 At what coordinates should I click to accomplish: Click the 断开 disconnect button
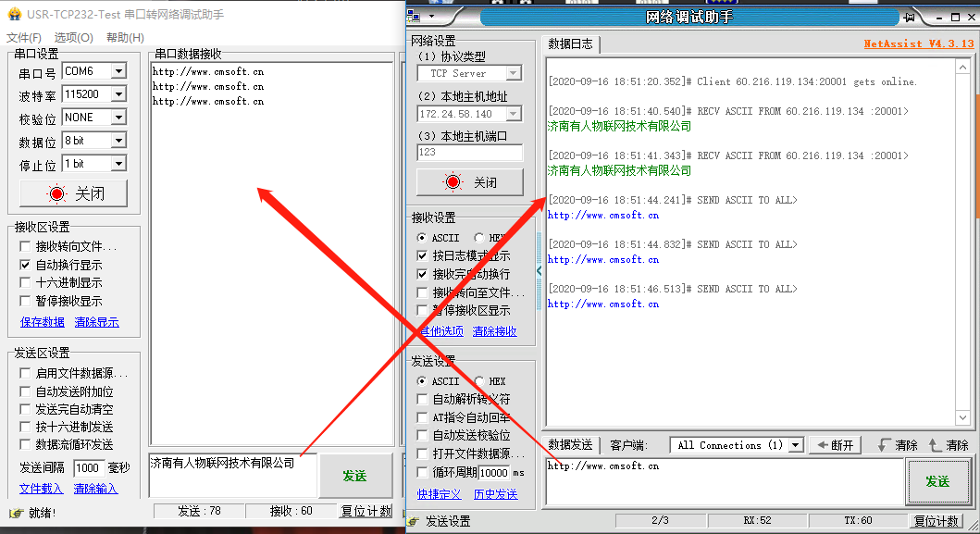(x=834, y=445)
